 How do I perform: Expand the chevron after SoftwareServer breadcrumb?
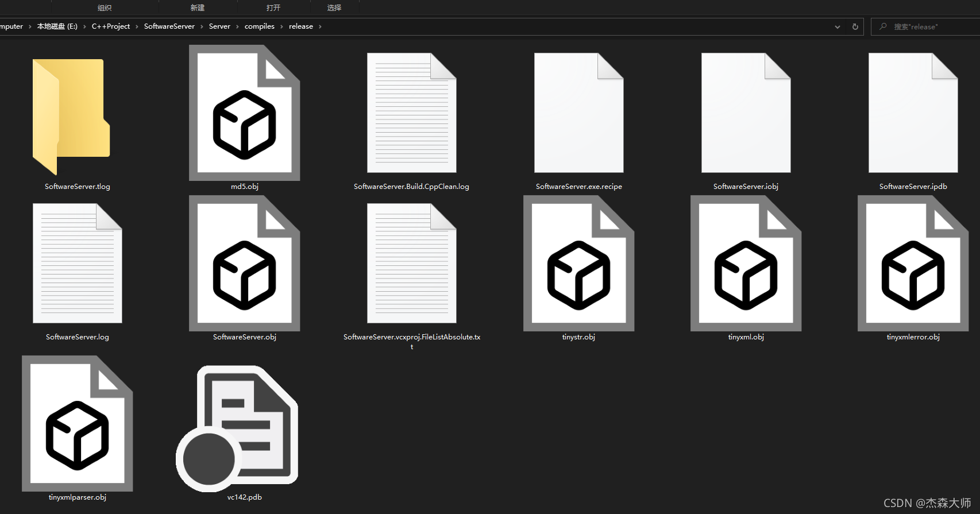click(202, 26)
